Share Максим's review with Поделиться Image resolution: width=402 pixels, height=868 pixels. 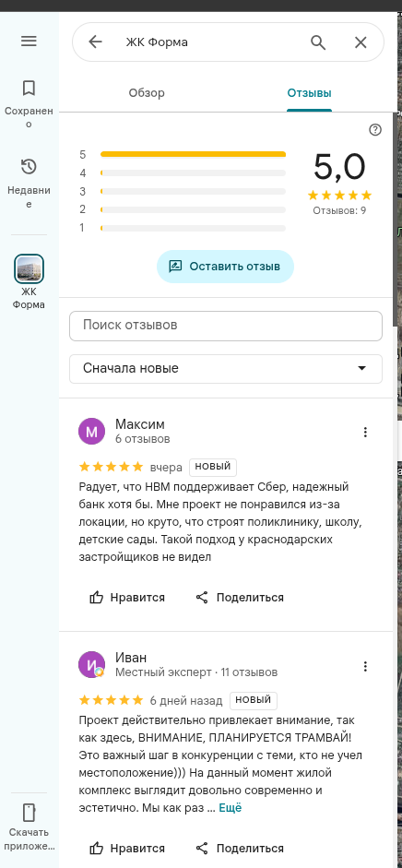pyautogui.click(x=240, y=598)
